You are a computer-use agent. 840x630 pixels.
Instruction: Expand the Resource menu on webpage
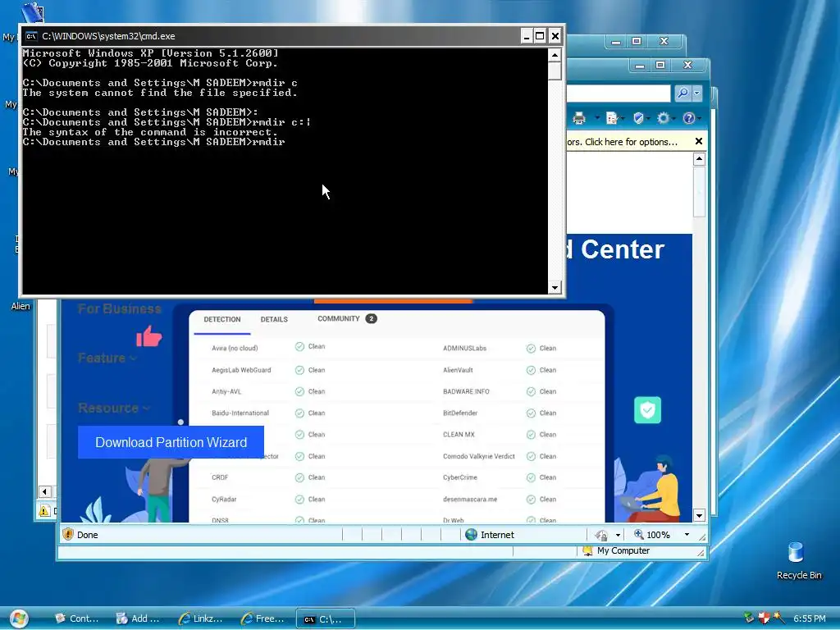pyautogui.click(x=113, y=409)
